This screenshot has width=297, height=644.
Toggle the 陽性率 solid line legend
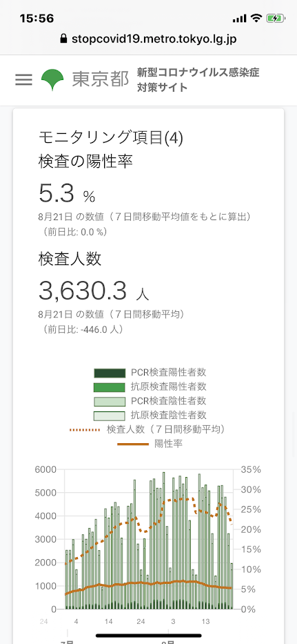point(150,444)
